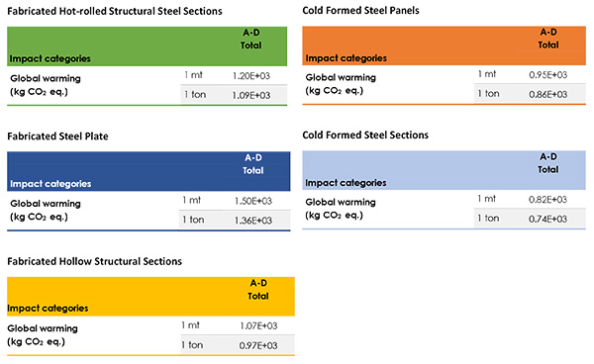This screenshot has height=364, width=594.
Task: Select light blue table's A-D Total header
Action: 548,163
